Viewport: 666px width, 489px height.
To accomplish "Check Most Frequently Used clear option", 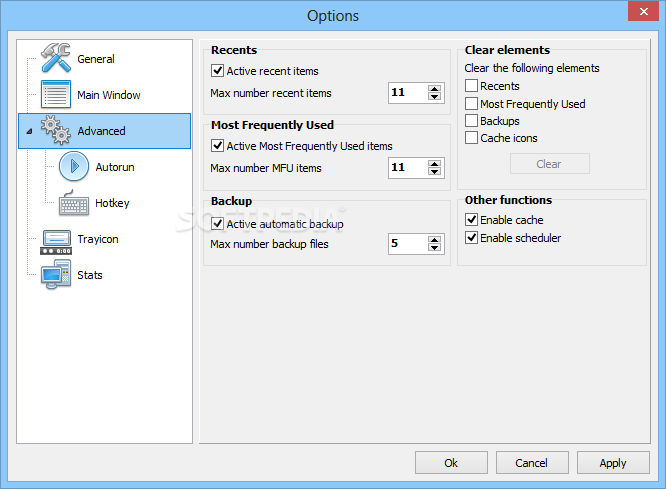I will (471, 103).
